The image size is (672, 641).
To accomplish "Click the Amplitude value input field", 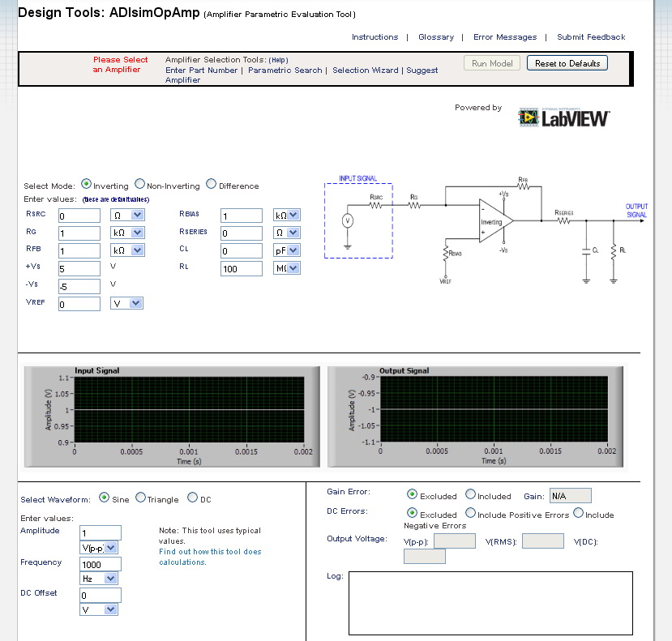I will pyautogui.click(x=101, y=532).
